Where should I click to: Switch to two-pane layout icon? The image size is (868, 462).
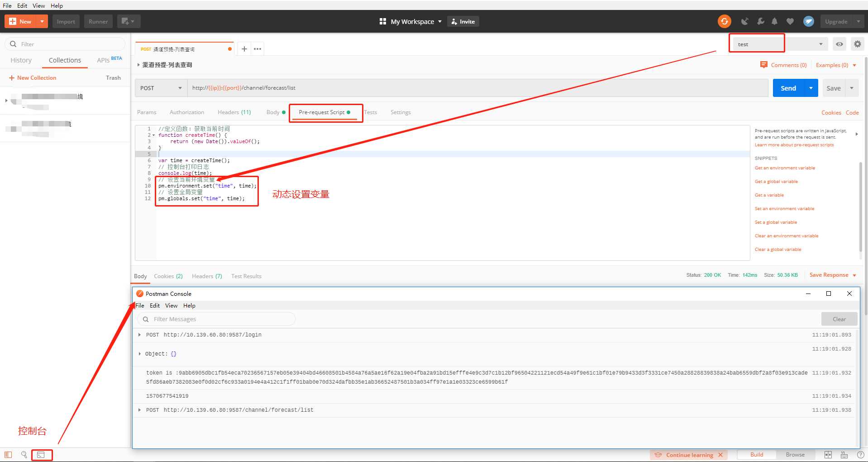click(x=828, y=455)
